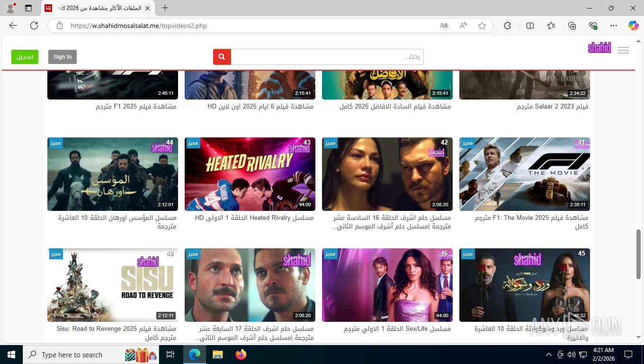Click the green تسجيل register button

point(25,57)
